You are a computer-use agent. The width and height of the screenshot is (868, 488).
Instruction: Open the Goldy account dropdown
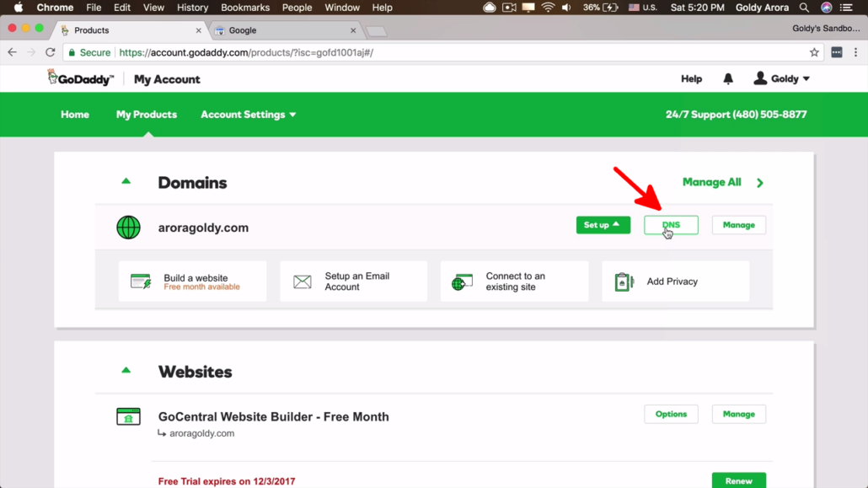click(781, 79)
